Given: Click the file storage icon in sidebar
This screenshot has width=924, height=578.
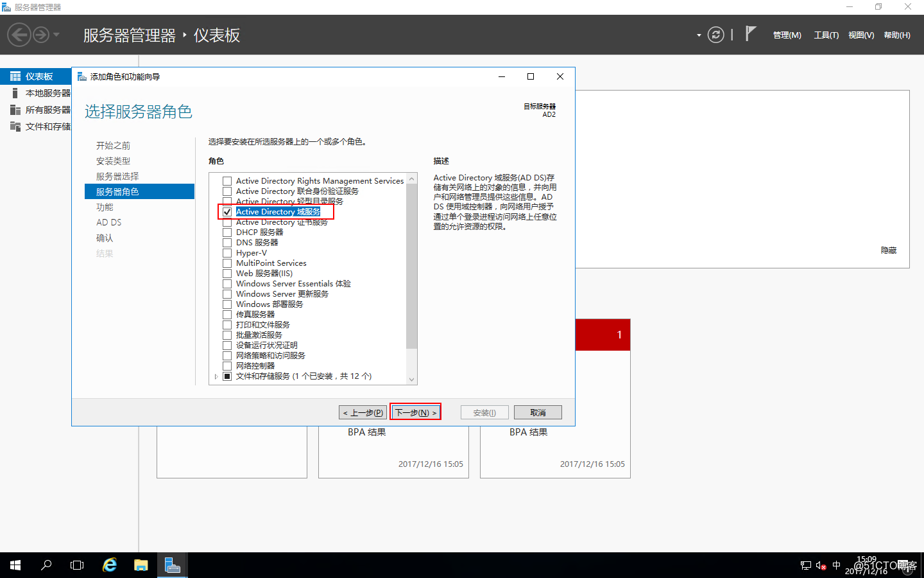Looking at the screenshot, I should click(x=15, y=127).
